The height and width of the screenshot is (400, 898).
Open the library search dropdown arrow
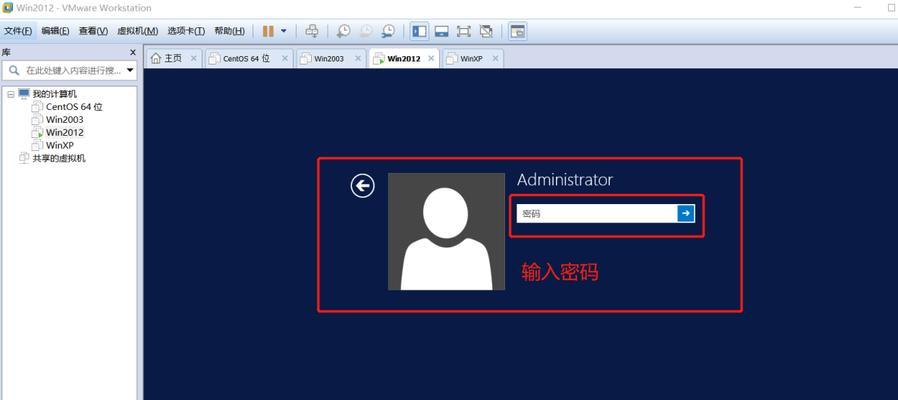130,70
